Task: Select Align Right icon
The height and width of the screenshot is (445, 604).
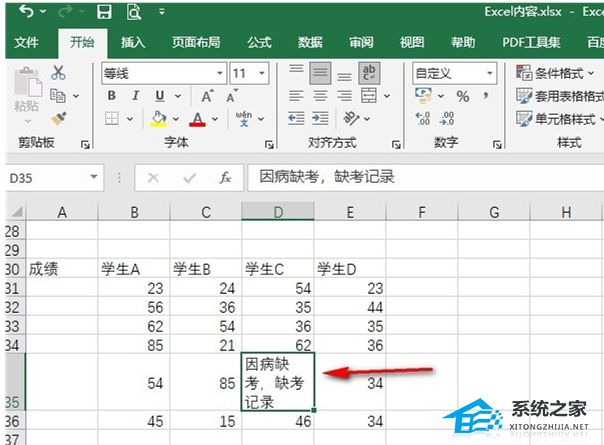Action: (344, 96)
